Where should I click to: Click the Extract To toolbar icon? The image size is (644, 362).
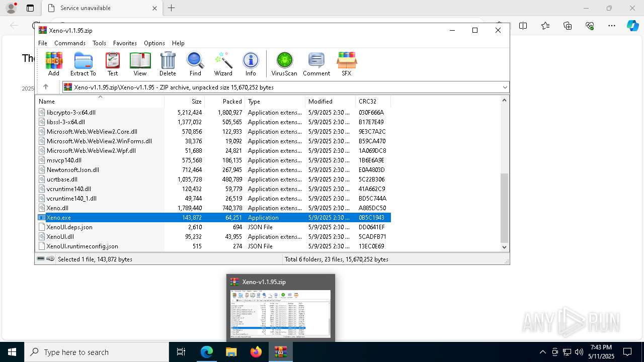click(83, 64)
